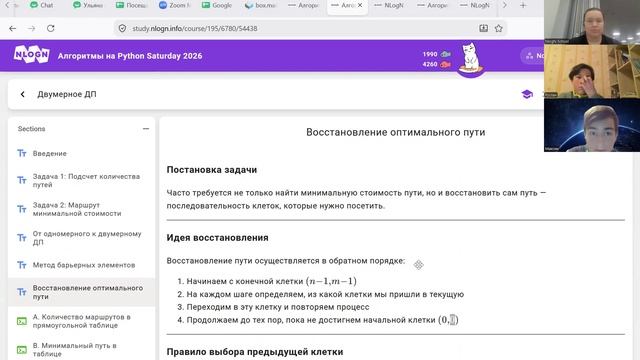
Task: Switch to the Посещ tab
Action: [132, 5]
